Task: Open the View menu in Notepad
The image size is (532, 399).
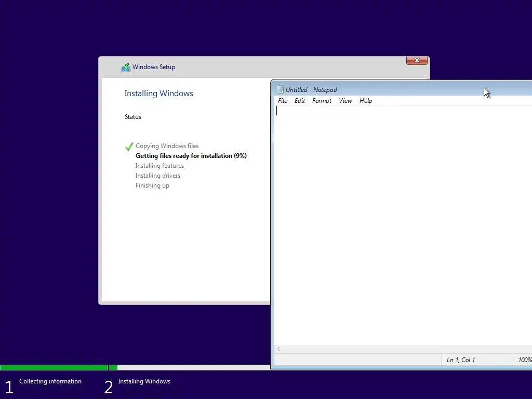Action: point(345,101)
